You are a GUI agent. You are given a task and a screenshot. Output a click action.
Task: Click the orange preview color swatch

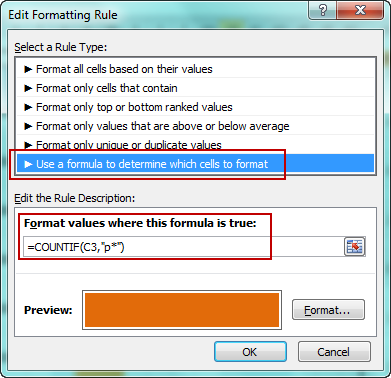tap(182, 310)
